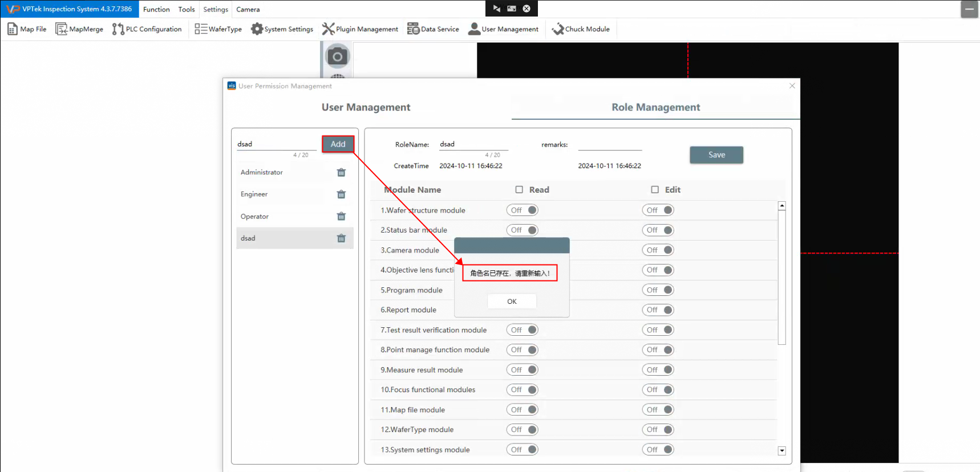Click the module list scrollbar thumb
The image size is (980, 472).
[x=782, y=278]
